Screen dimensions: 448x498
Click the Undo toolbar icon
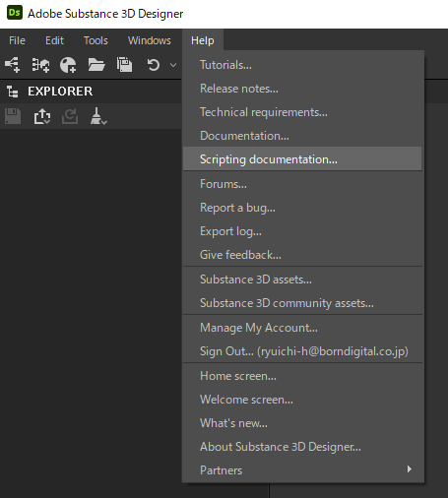(153, 65)
